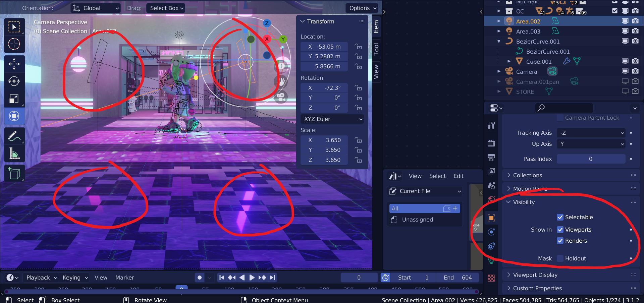This screenshot has height=303, width=644.
Task: Open the XYZ Euler rotation mode dropdown
Action: (332, 119)
